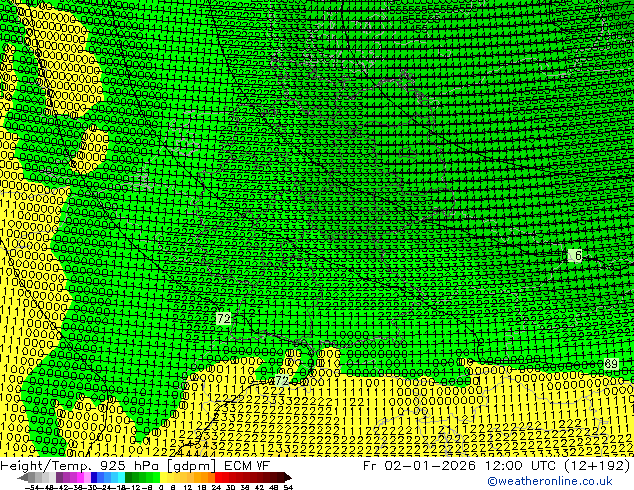Open the weatheronline.co.uk copyright link

[x=550, y=481]
